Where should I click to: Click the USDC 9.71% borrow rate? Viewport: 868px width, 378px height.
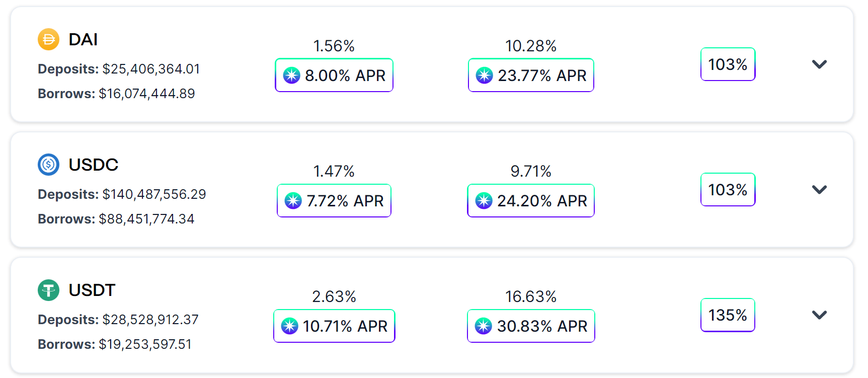[531, 171]
